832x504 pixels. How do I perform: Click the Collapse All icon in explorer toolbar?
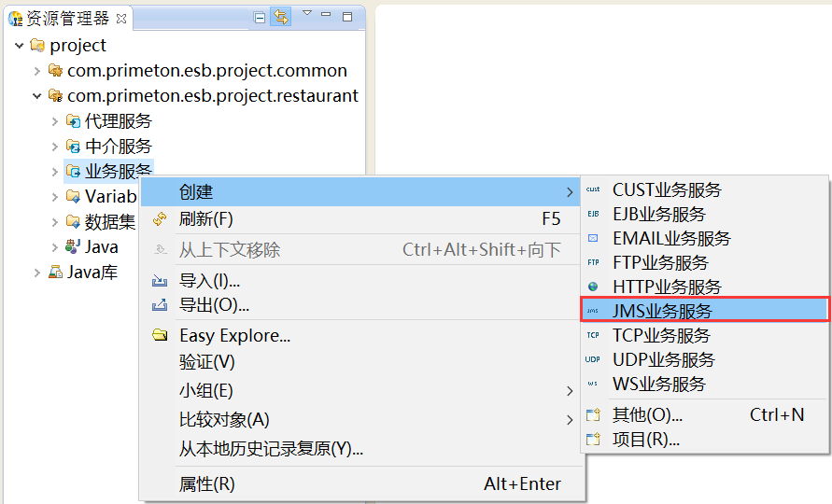[x=260, y=17]
